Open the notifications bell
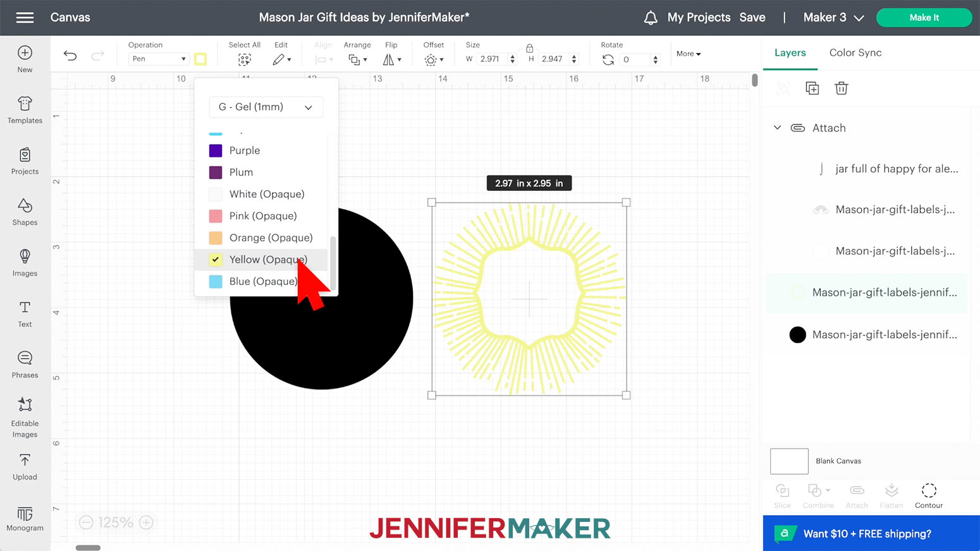 pos(651,18)
